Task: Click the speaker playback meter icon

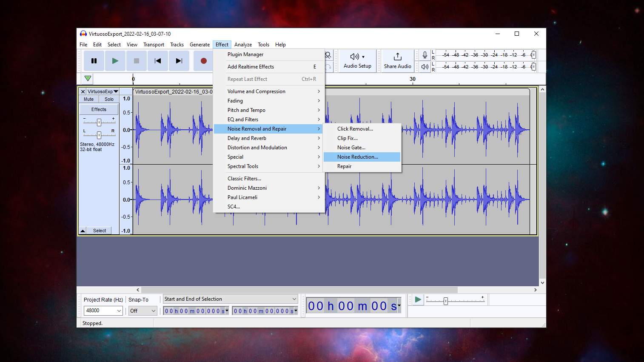Action: [x=424, y=66]
